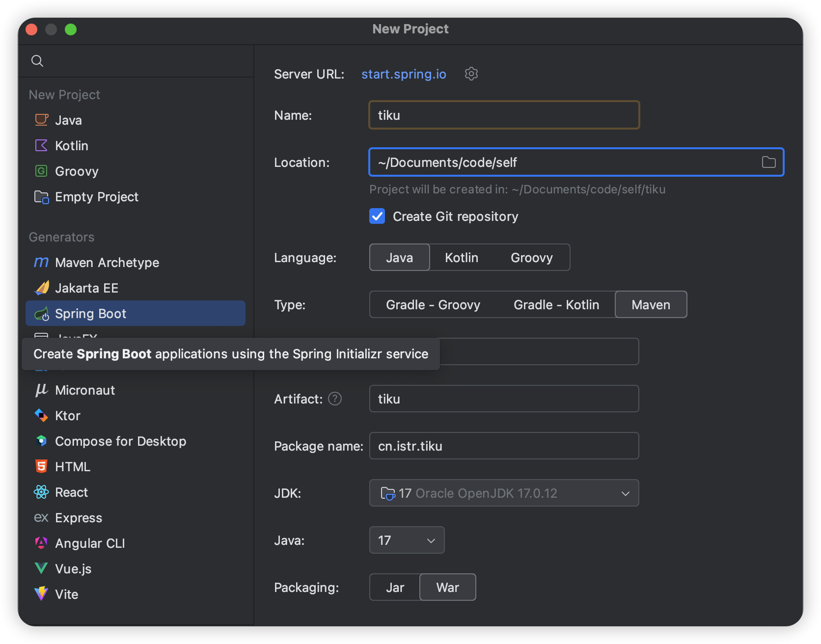This screenshot has width=821, height=644.
Task: Switch language to Kotlin
Action: 461,258
